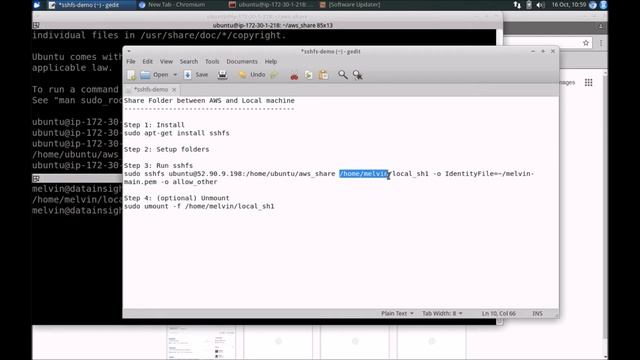The height and width of the screenshot is (360, 640).
Task: Click terminal title 'ubuntu@ip-172-30-1-218: ~/aws_share'
Action: click(x=273, y=25)
